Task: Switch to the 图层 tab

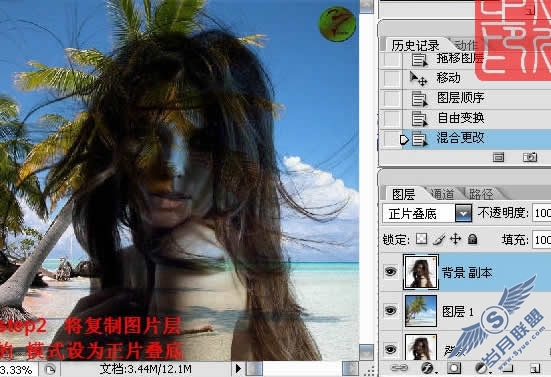Action: point(403,194)
